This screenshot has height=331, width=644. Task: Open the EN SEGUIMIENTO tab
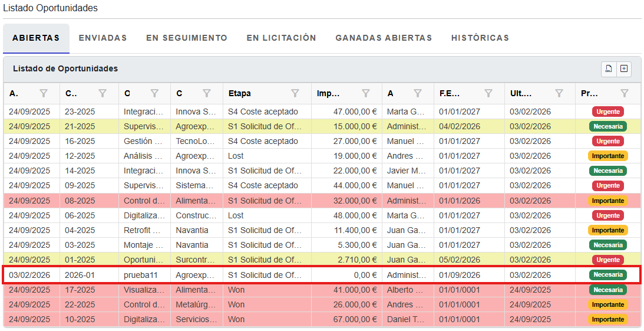pyautogui.click(x=186, y=38)
